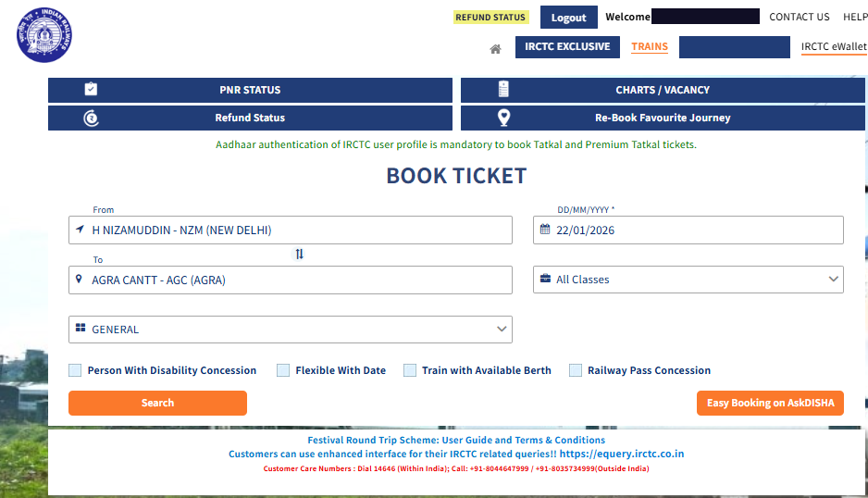The height and width of the screenshot is (498, 868).
Task: Click the Indian Railways logo
Action: tap(43, 36)
